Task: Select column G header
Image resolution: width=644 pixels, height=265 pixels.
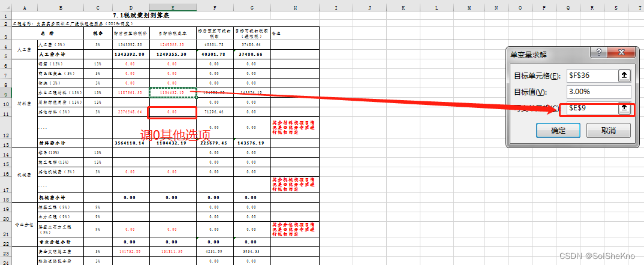Action: coord(252,8)
